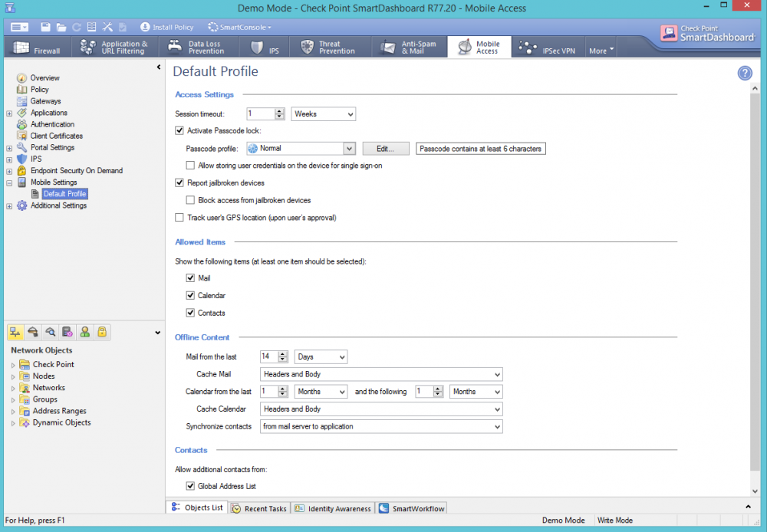Click Calendar from the last value field
Image resolution: width=767 pixels, height=532 pixels.
coord(269,392)
